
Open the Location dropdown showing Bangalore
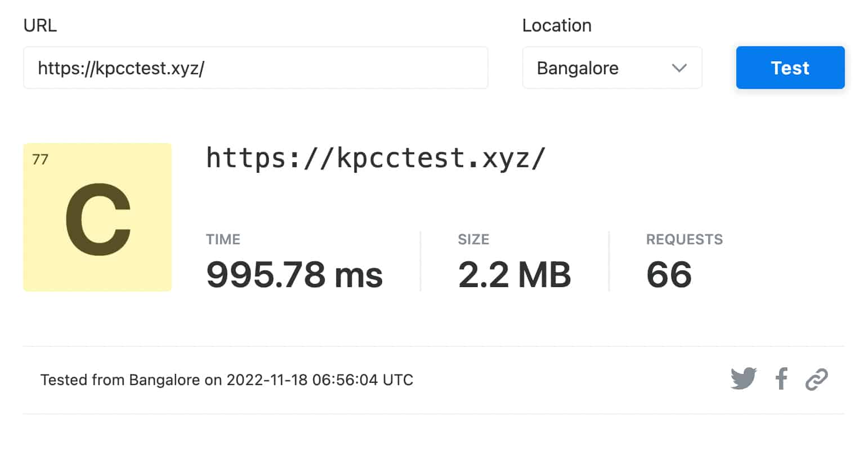611,68
